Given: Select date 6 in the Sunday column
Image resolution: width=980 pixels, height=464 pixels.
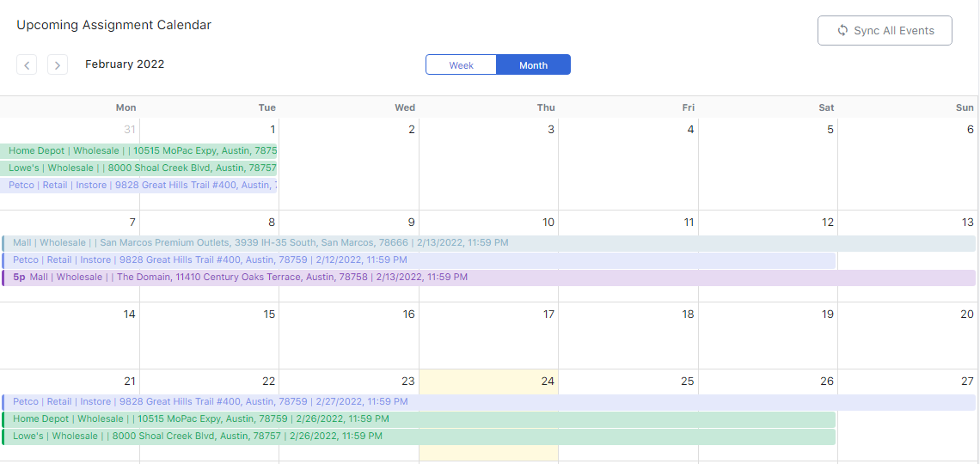Looking at the screenshot, I should pos(970,130).
